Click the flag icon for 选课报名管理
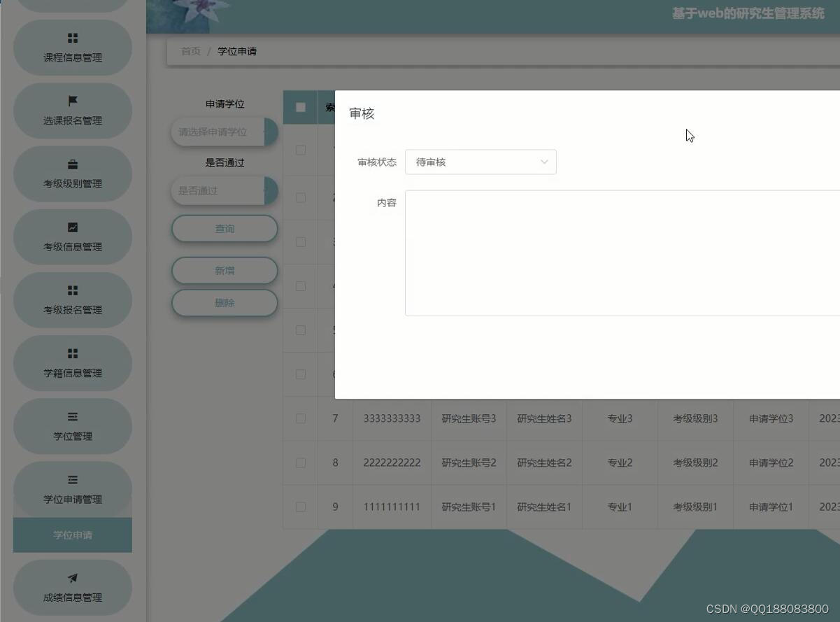 72,101
